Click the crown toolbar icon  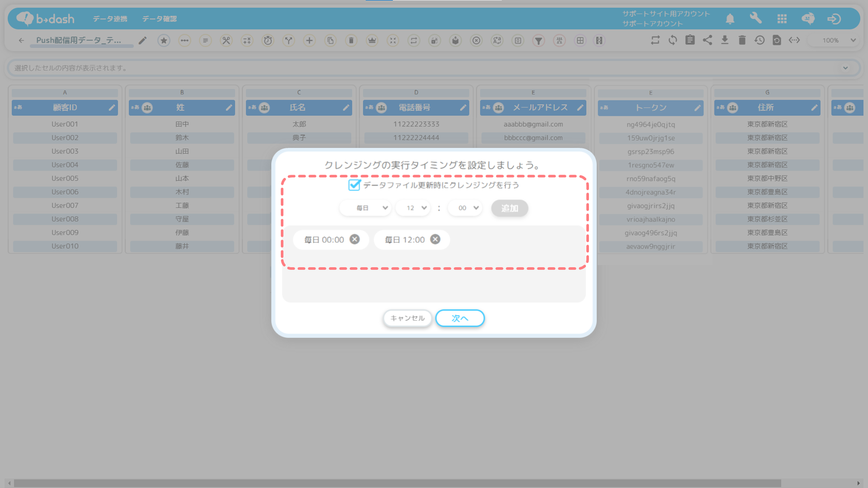click(372, 40)
